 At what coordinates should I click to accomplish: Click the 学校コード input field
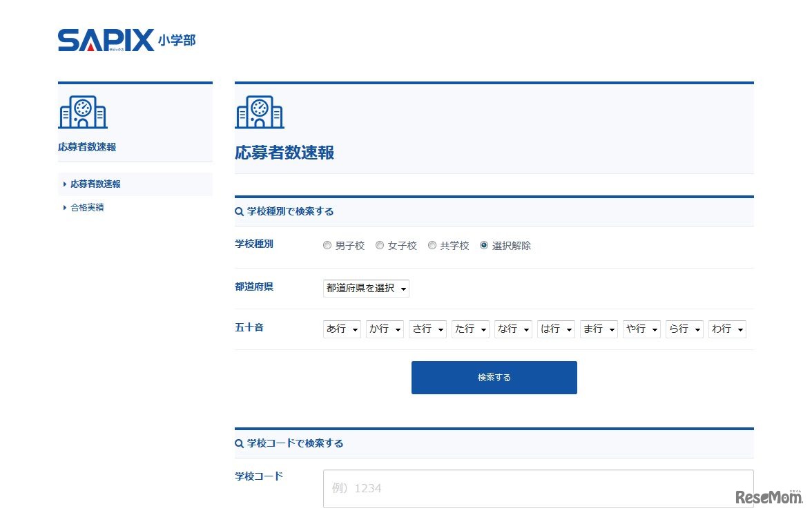[538, 488]
